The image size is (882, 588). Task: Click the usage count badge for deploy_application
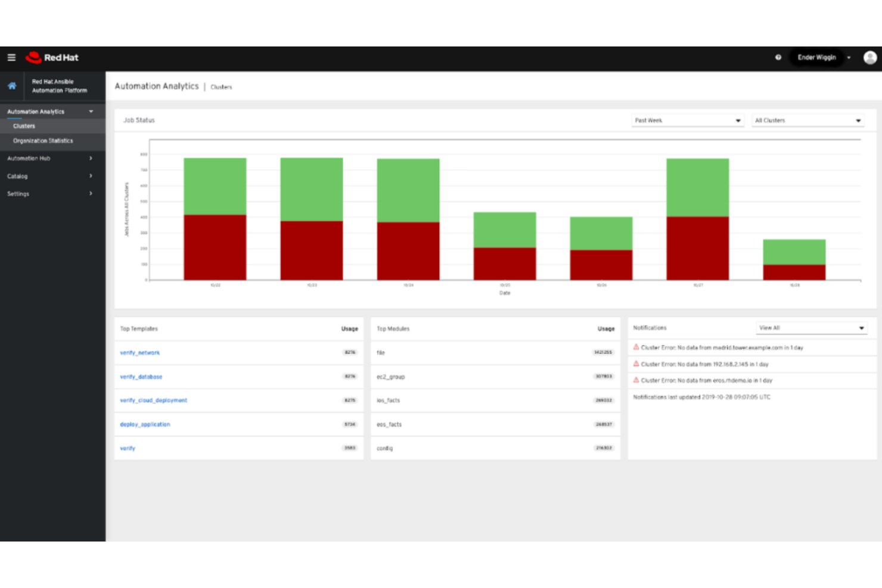(350, 424)
